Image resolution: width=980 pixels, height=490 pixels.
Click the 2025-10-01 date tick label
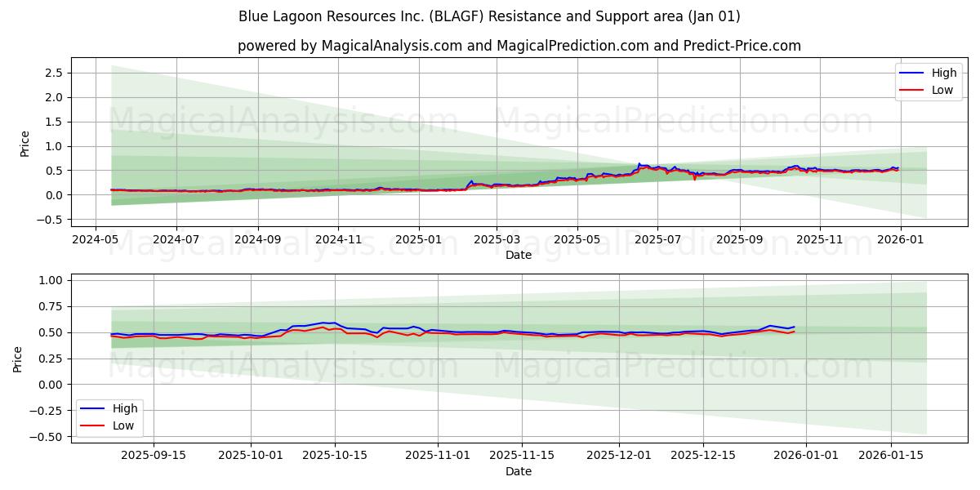click(x=252, y=457)
